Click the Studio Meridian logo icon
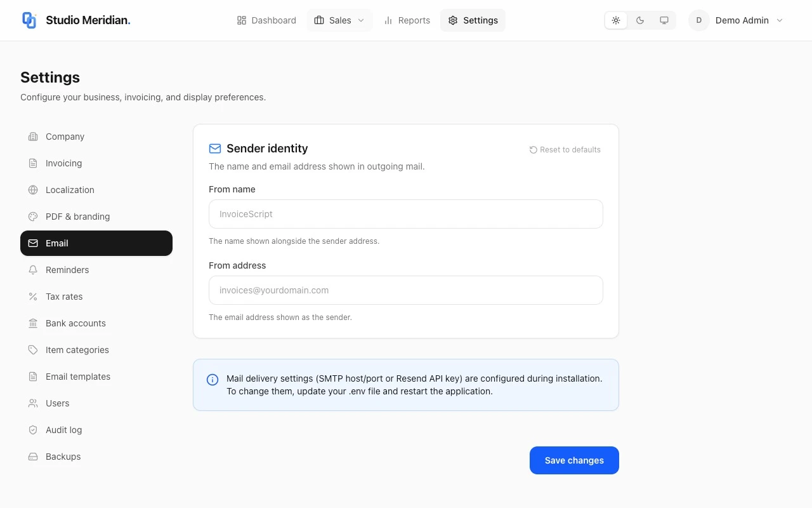The image size is (812, 508). pos(29,20)
